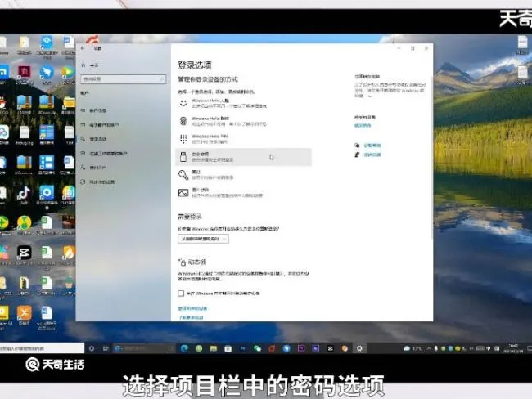Toggle the dynamic lock (动态锁) checkbox

point(181,294)
